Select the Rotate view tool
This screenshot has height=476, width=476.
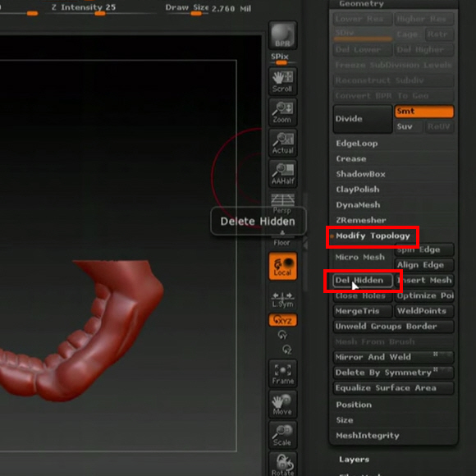pos(282,465)
